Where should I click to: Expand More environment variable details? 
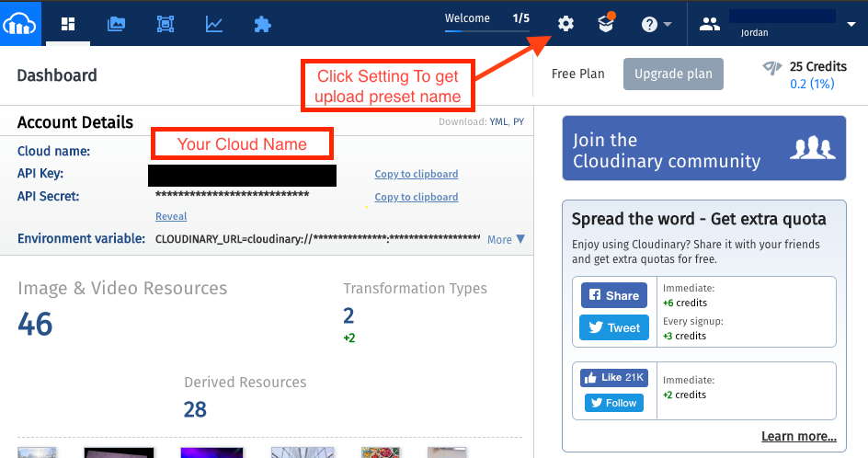[x=506, y=239]
